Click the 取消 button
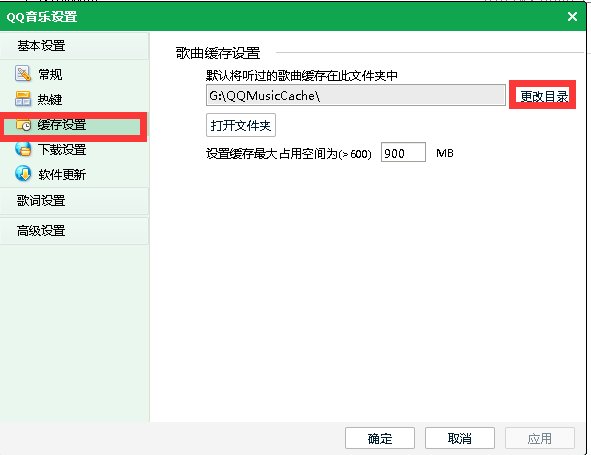Image resolution: width=591 pixels, height=455 pixels. tap(460, 438)
